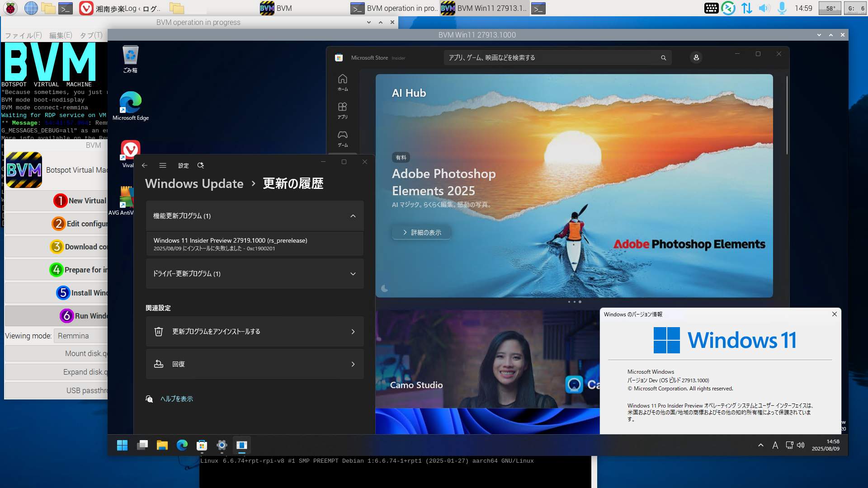Open Viewing mode Remmina dropdown

(81, 336)
